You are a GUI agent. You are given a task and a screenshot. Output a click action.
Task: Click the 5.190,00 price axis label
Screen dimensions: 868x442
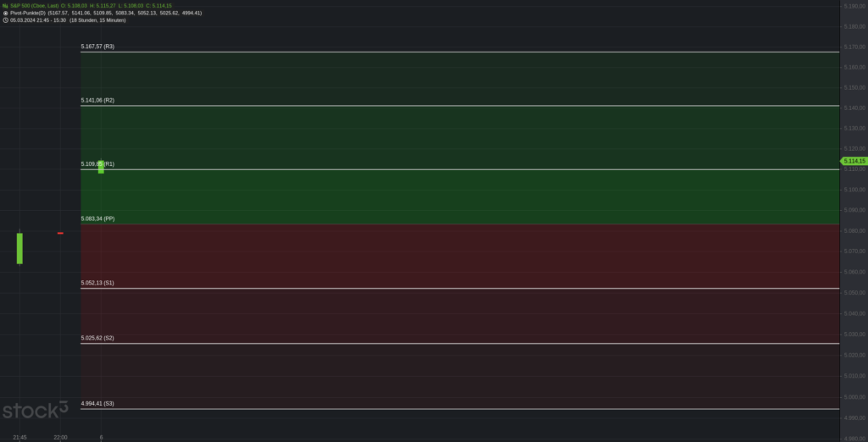click(854, 6)
